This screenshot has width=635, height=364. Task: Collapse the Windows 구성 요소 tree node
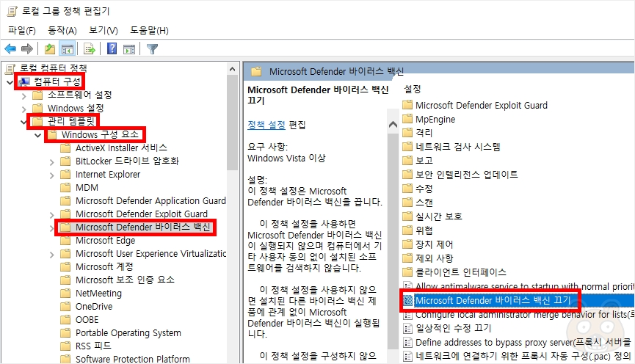point(38,135)
